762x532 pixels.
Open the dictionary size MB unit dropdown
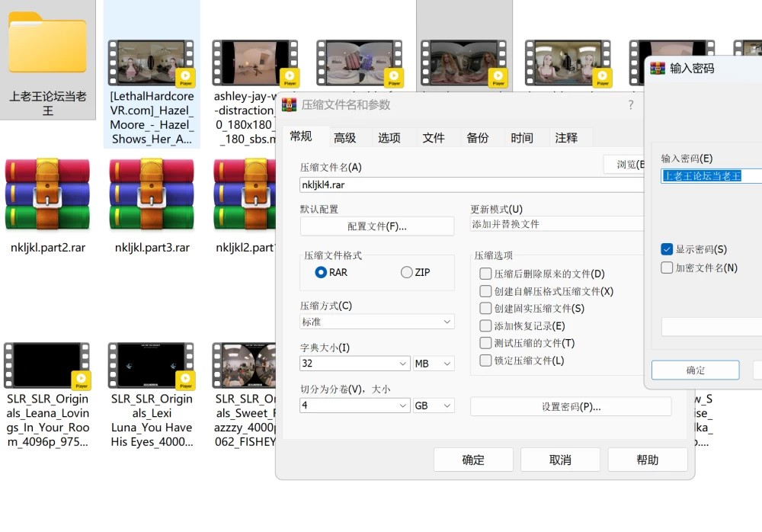[434, 364]
